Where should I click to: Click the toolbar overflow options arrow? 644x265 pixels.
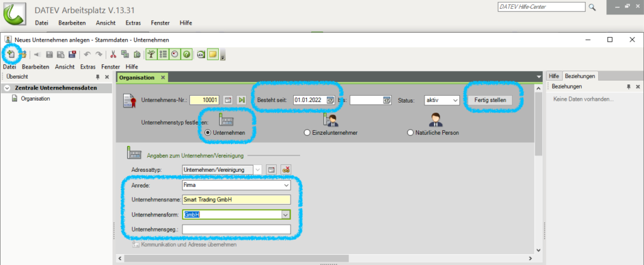(223, 55)
